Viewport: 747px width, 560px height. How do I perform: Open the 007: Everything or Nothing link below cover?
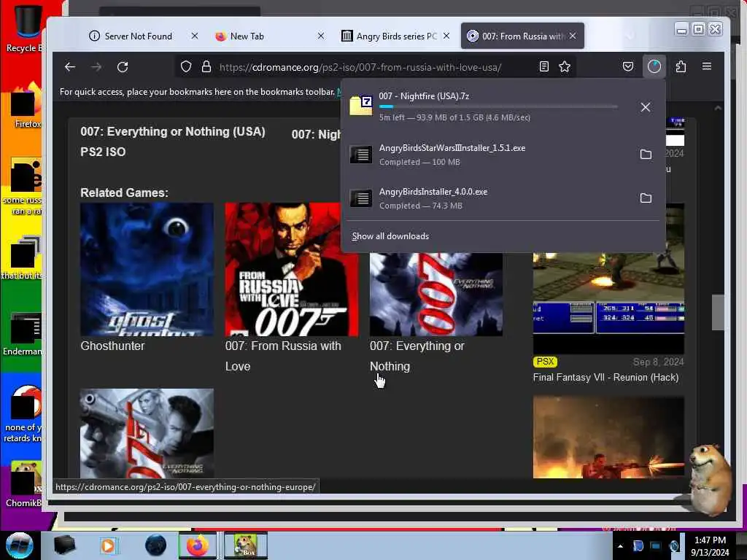point(417,356)
